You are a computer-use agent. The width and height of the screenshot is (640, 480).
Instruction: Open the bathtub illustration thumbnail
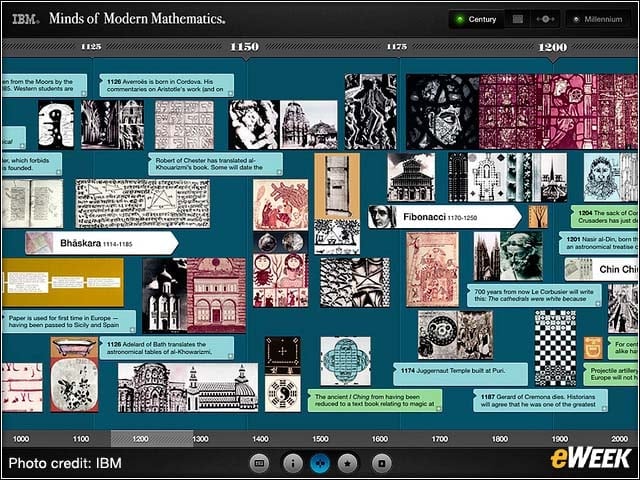[74, 347]
